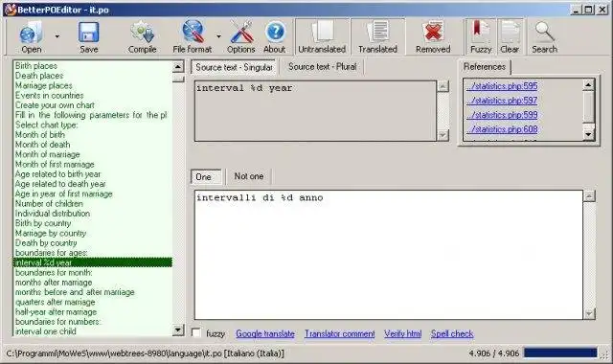Click the source text box
Screen dimensions: 613x364
click(x=315, y=111)
